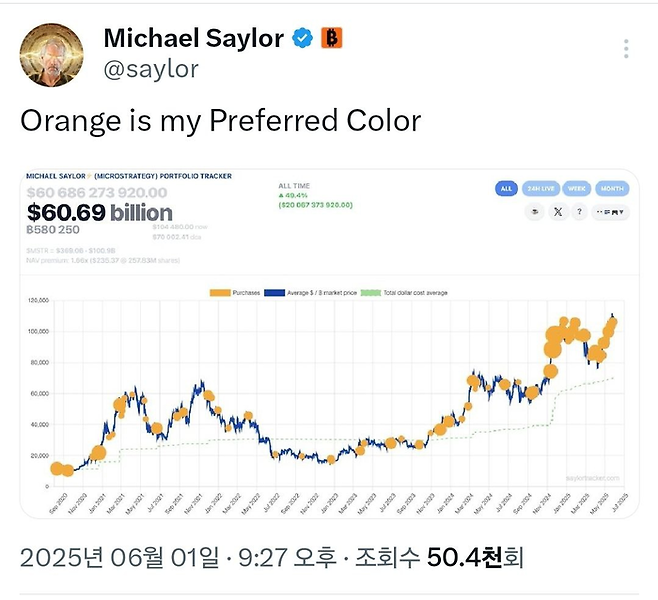Image resolution: width=658 pixels, height=600 pixels.
Task: Open the tweet's three-dot more menu
Action: click(x=626, y=49)
